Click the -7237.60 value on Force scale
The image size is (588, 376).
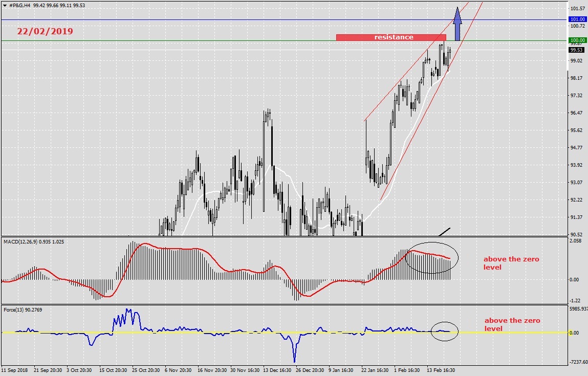577,362
